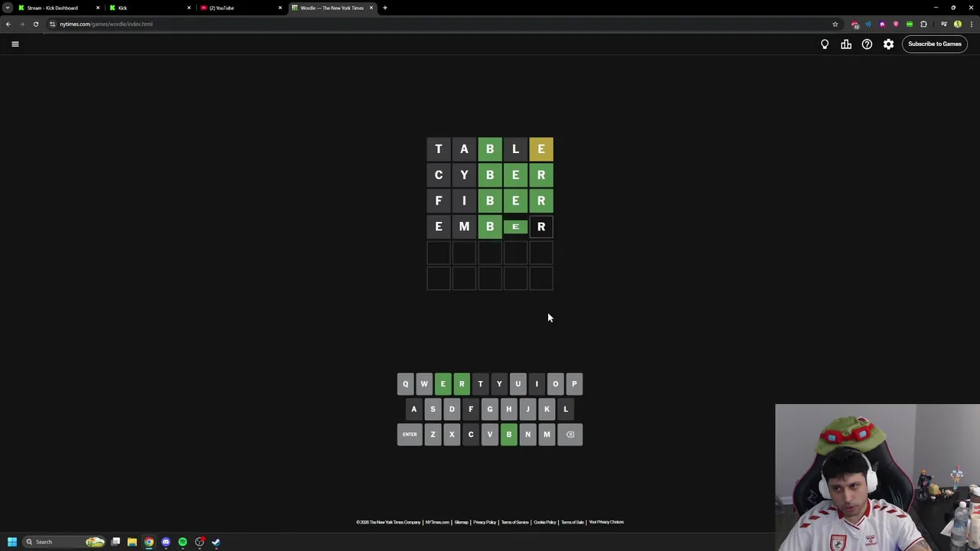Open the Terms of Sale footer link
The image size is (980, 551).
click(x=572, y=522)
